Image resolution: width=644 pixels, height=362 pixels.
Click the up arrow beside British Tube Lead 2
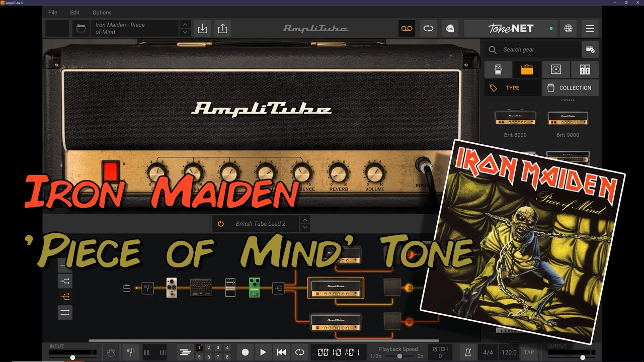point(304,220)
